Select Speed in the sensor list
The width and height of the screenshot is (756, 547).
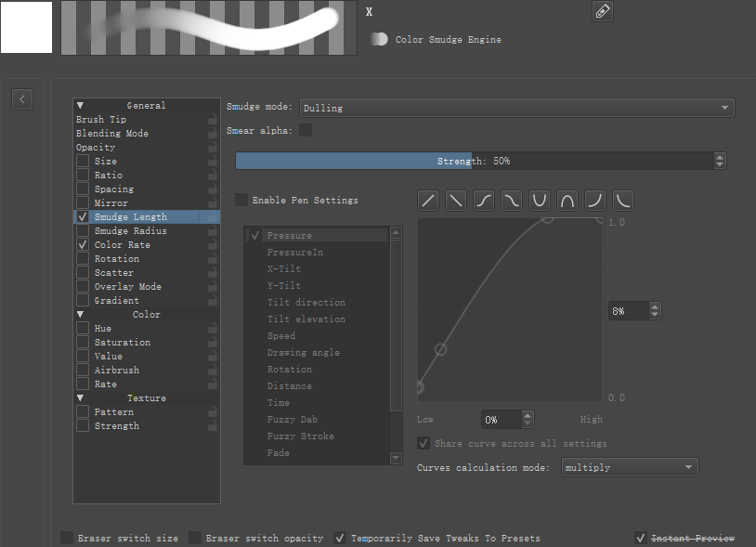(281, 336)
